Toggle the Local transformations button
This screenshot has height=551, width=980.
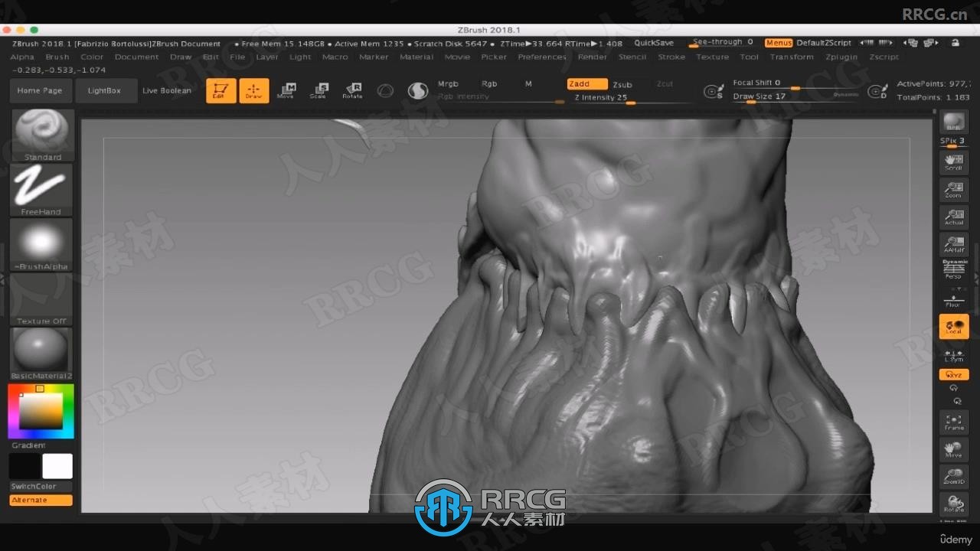(x=954, y=327)
